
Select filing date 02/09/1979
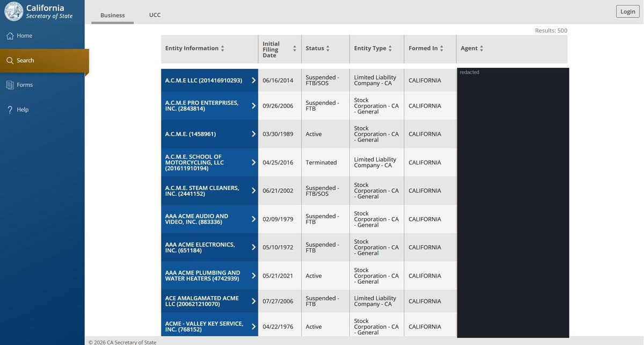[278, 219]
